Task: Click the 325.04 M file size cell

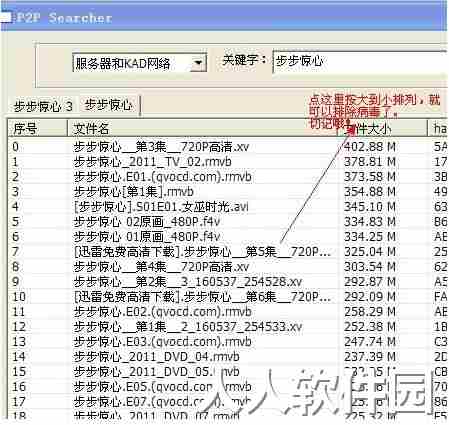Action: point(370,252)
